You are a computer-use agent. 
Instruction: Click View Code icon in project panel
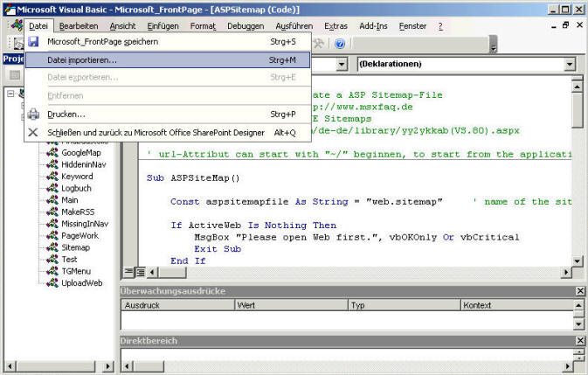coord(15,75)
